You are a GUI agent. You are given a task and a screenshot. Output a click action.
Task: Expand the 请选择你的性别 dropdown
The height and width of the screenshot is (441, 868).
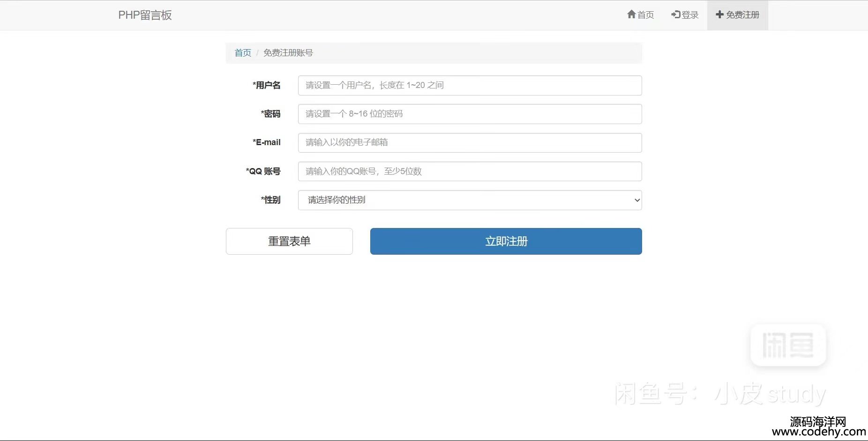pos(470,200)
